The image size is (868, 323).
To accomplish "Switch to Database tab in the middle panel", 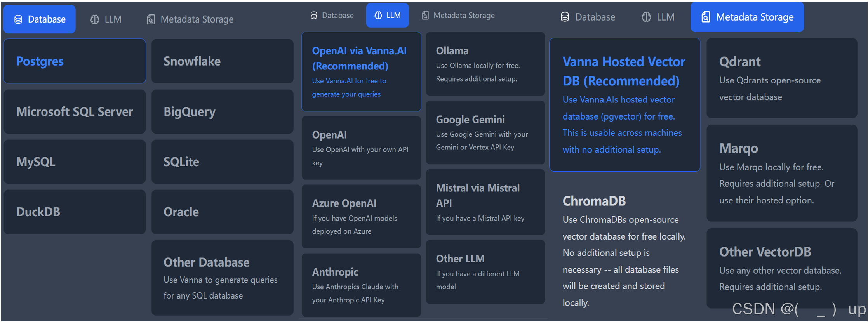I will 332,16.
